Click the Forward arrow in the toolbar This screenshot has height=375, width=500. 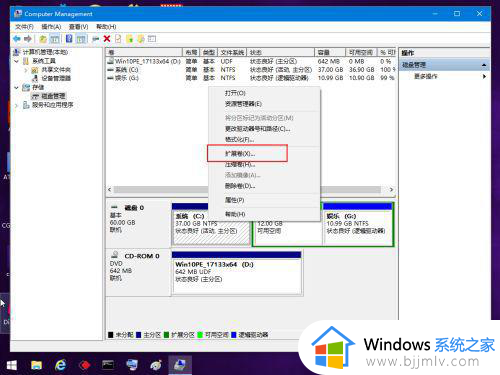28,39
